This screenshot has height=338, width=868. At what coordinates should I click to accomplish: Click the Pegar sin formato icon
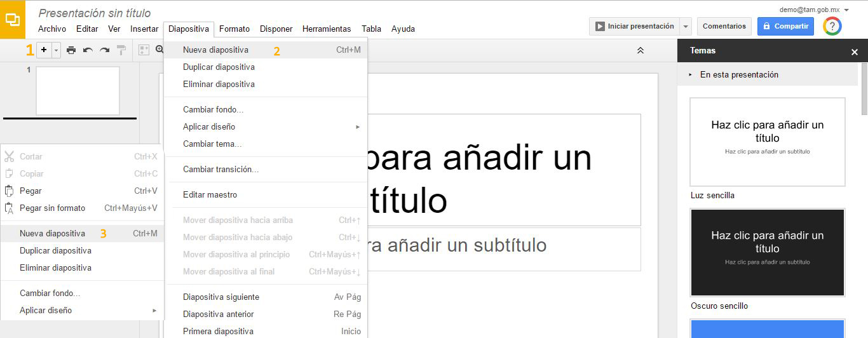pos(9,208)
